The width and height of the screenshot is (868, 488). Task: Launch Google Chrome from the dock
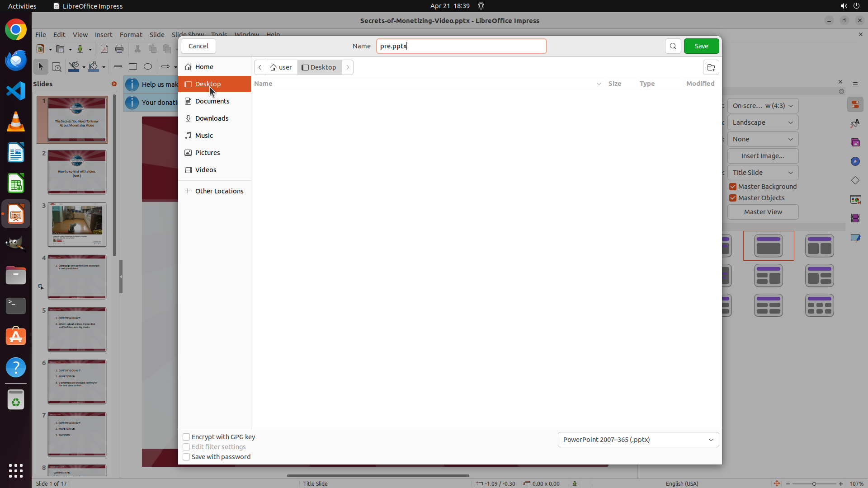pos(16,30)
